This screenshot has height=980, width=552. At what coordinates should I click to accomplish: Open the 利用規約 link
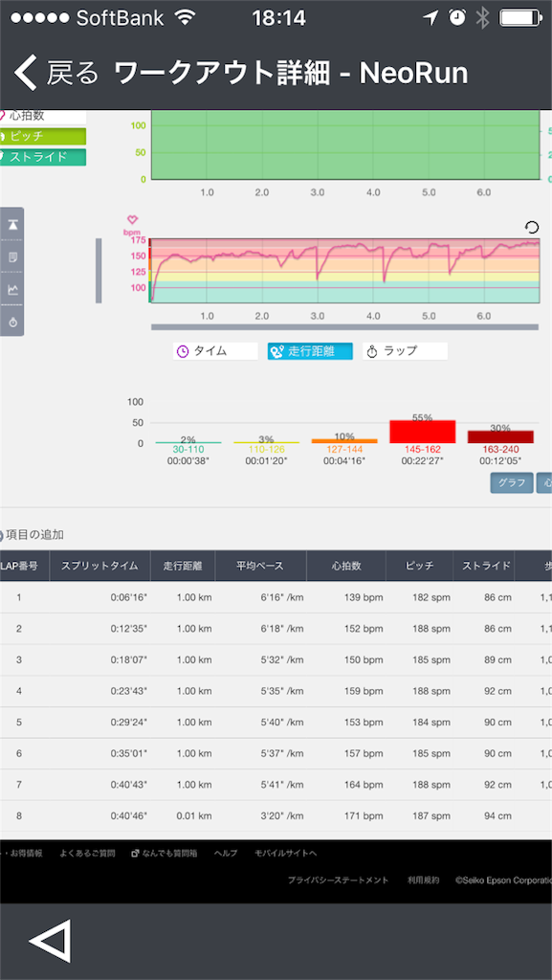coord(424,880)
